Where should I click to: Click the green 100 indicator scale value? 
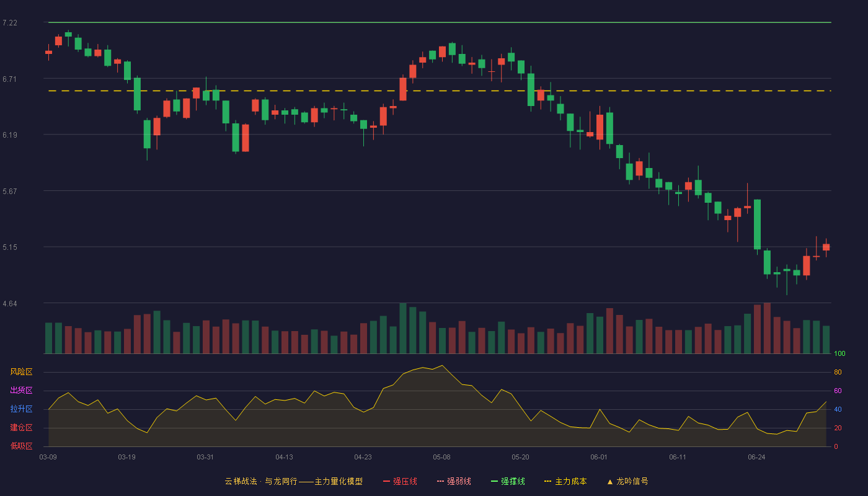point(839,354)
